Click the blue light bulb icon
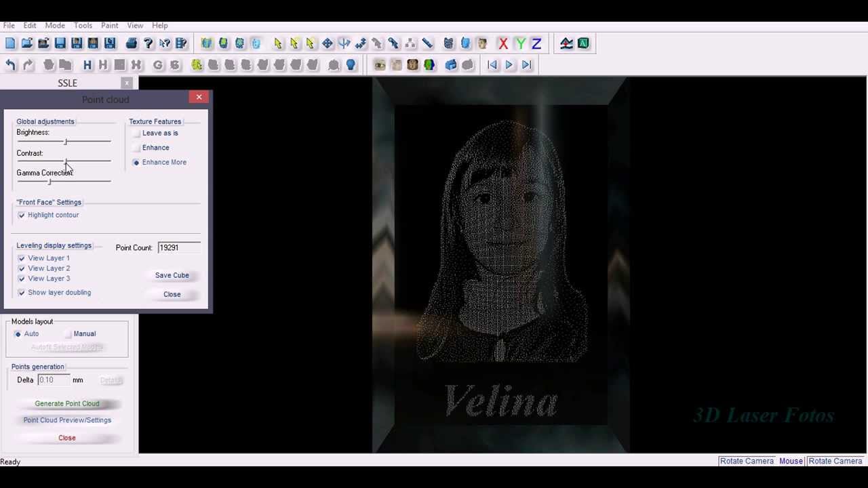868x488 pixels. click(x=351, y=65)
